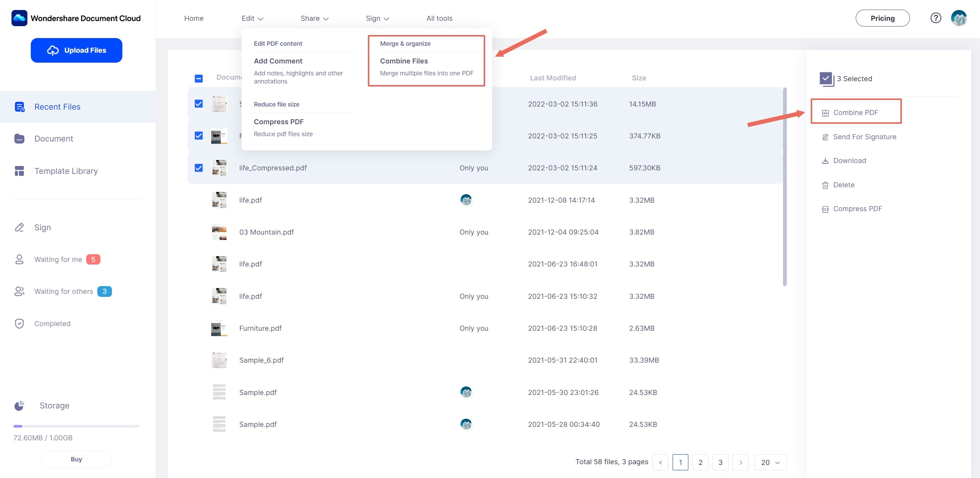This screenshot has height=478, width=980.
Task: Click the Last Modified column header
Action: point(553,78)
